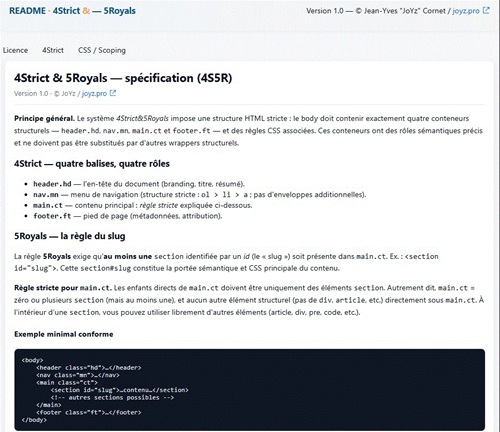Click external-link icon beside the subtitle joyz.pro
Image resolution: width=500 pixels, height=432 pixels.
coord(113,93)
